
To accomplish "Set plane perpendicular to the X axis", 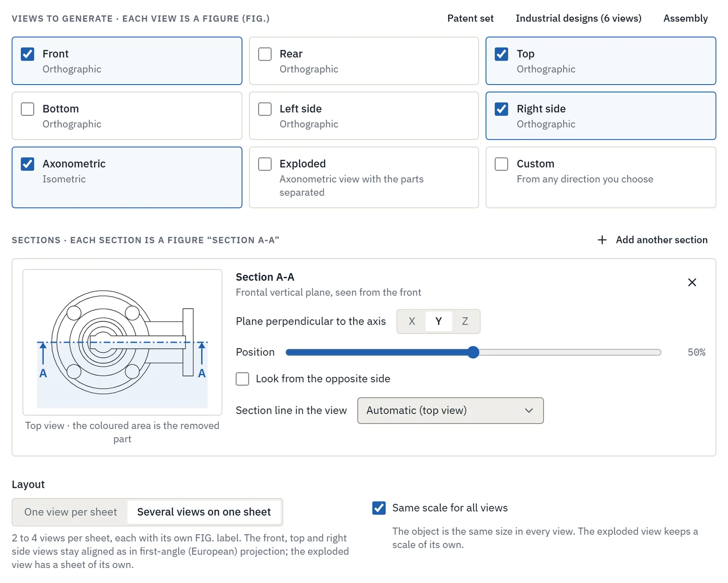I will click(x=412, y=321).
